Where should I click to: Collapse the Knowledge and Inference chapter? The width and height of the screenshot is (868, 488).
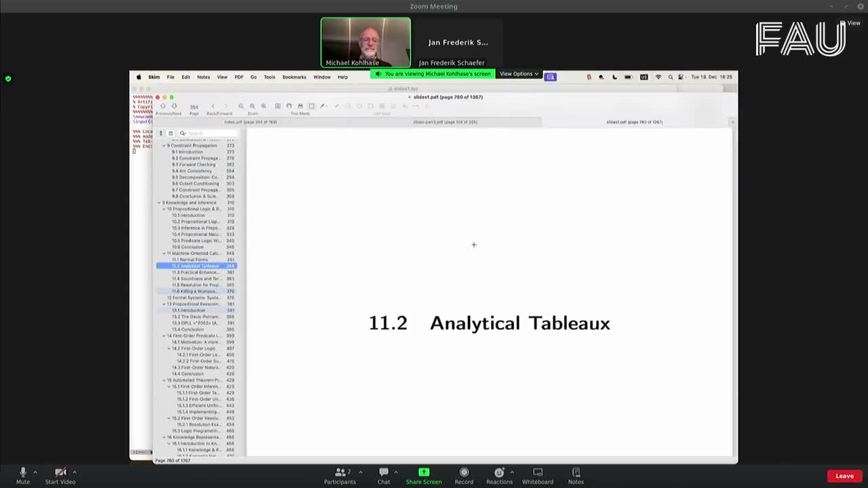pyautogui.click(x=159, y=202)
